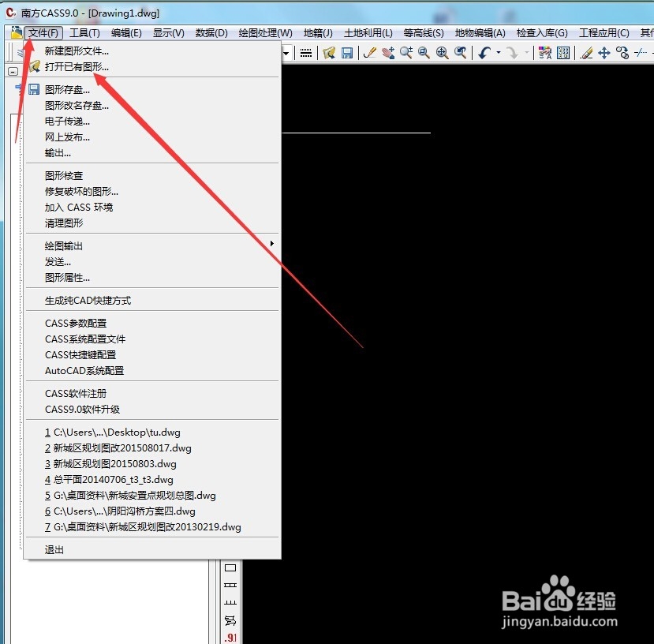Click the C logo in title bar
Image resolution: width=654 pixels, height=644 pixels.
11,13
